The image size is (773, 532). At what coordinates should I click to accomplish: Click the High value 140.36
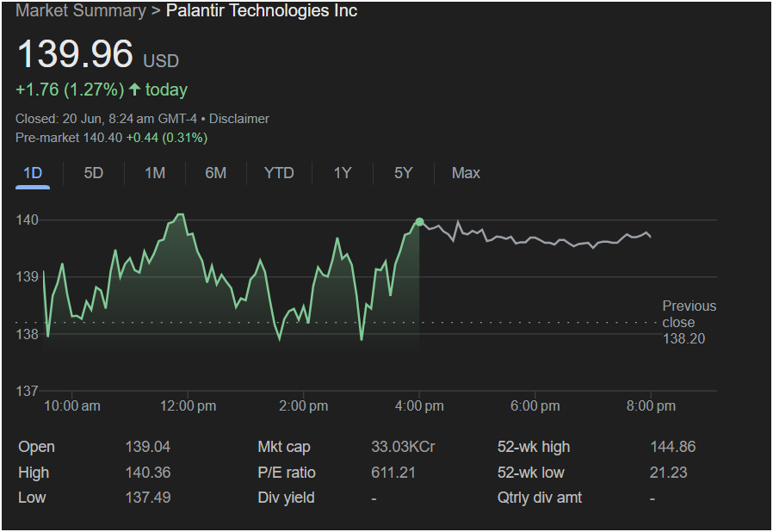(x=148, y=473)
